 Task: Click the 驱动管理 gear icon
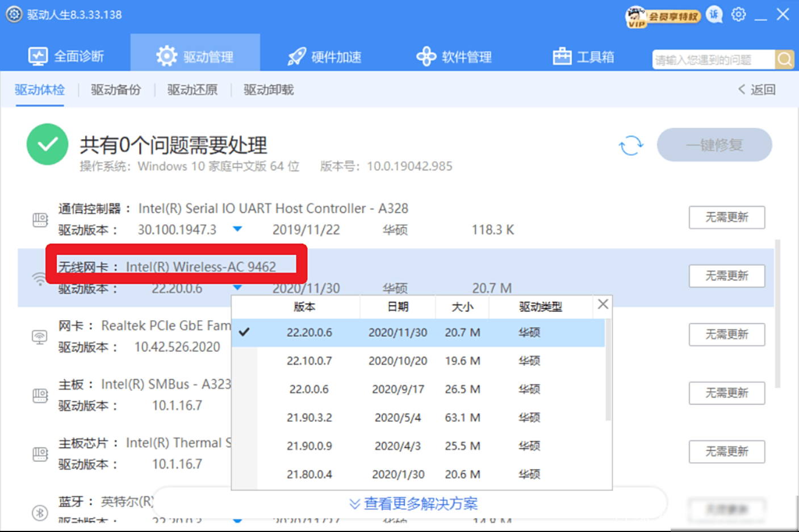coord(167,56)
